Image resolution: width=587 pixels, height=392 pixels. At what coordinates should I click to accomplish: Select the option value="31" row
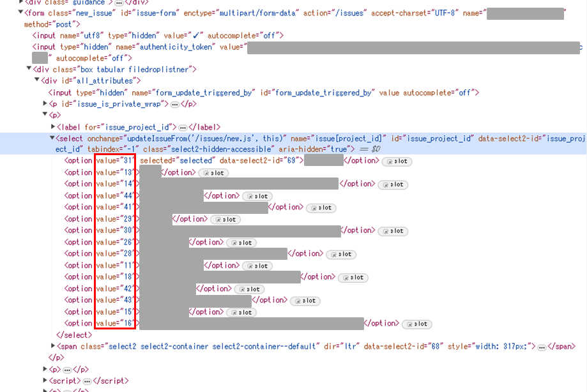[x=238, y=161]
